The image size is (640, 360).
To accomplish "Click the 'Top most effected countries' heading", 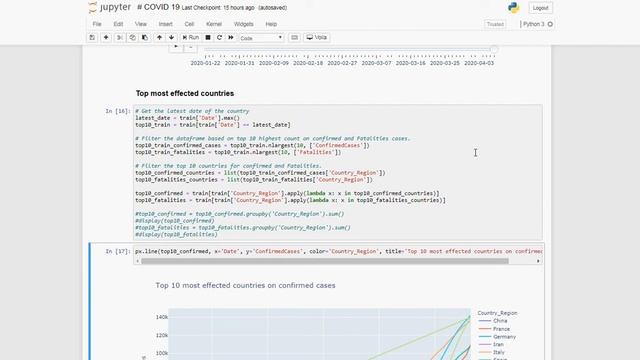I will [x=185, y=93].
